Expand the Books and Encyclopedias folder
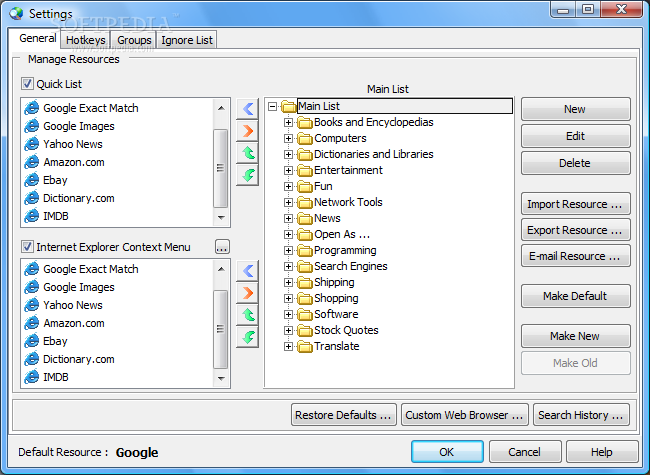Screen dimensions: 650x475 289,122
